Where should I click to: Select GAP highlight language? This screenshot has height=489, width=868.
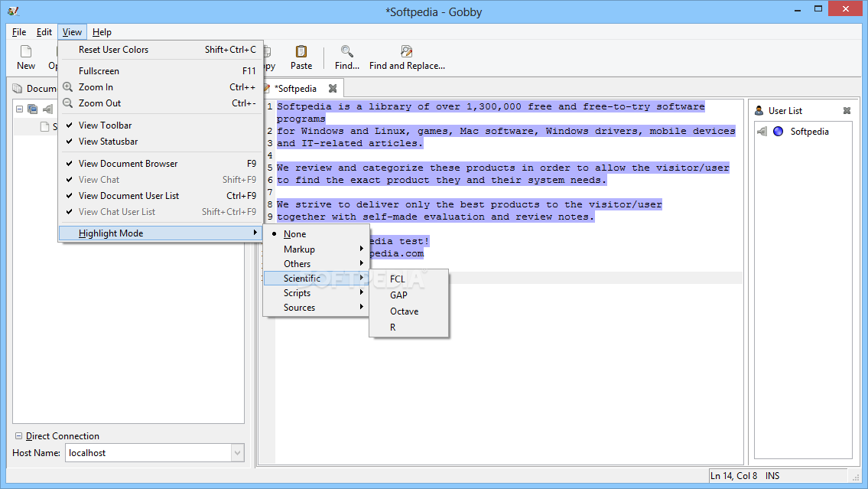[408, 295]
